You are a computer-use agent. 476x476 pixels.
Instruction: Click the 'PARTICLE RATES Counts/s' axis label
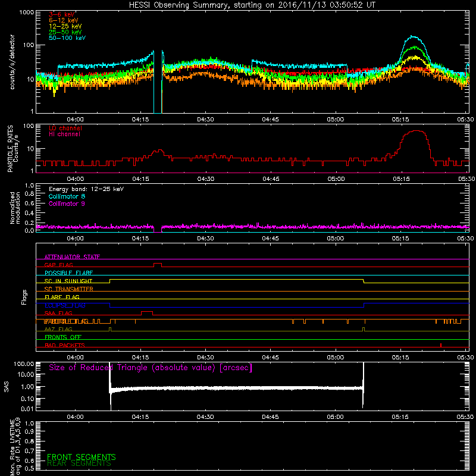click(12, 148)
